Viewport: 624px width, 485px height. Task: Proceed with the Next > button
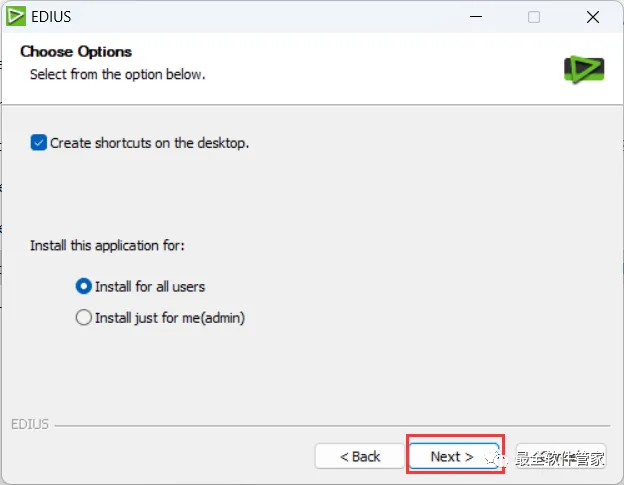[x=452, y=456]
